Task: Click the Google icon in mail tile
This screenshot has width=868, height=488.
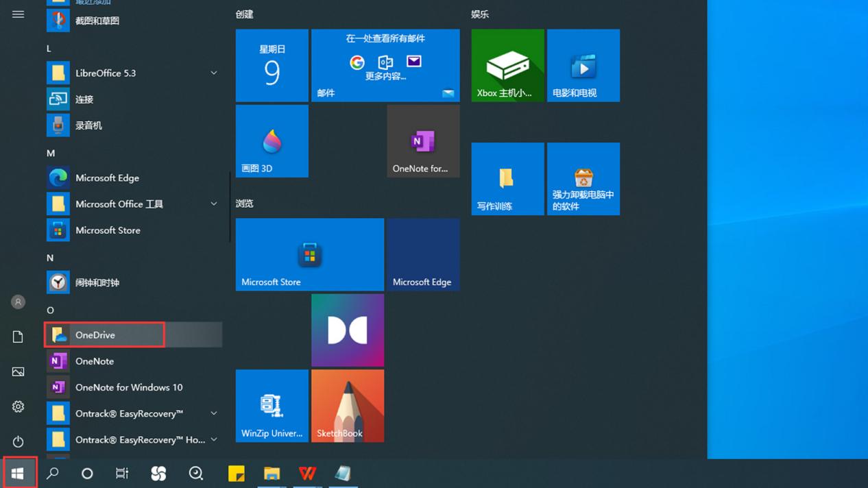Action: pyautogui.click(x=357, y=62)
